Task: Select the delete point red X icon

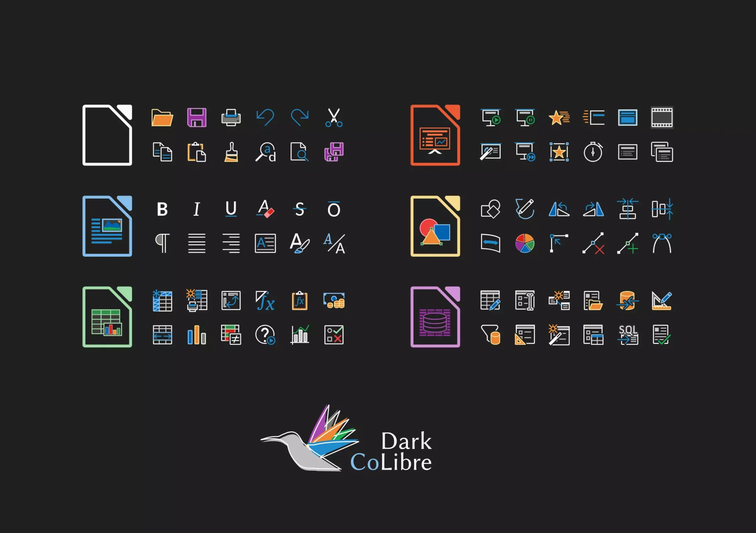Action: (593, 243)
